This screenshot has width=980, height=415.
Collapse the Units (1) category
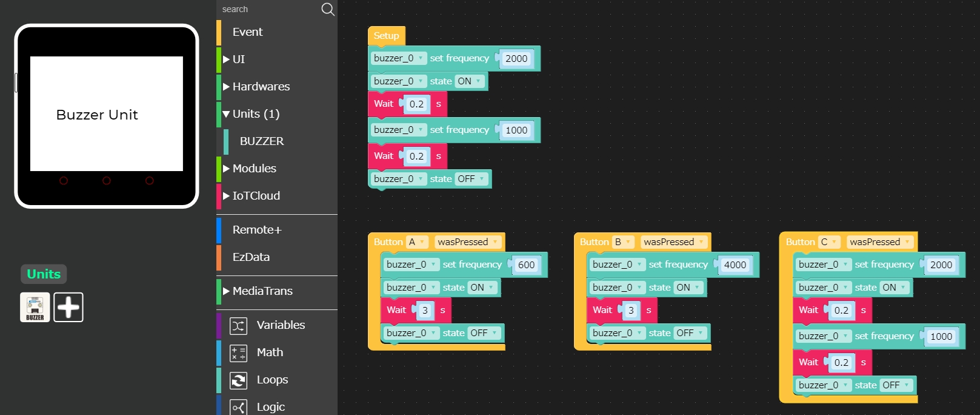click(255, 114)
